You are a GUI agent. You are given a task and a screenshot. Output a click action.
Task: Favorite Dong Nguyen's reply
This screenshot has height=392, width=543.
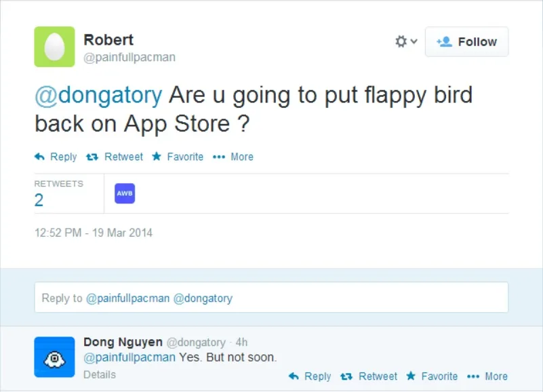click(433, 376)
